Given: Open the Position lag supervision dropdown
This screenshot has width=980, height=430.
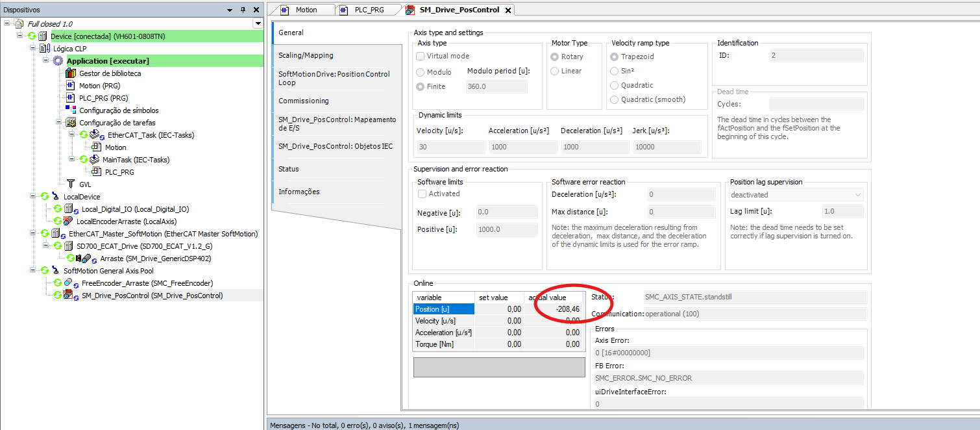Looking at the screenshot, I should pos(796,195).
